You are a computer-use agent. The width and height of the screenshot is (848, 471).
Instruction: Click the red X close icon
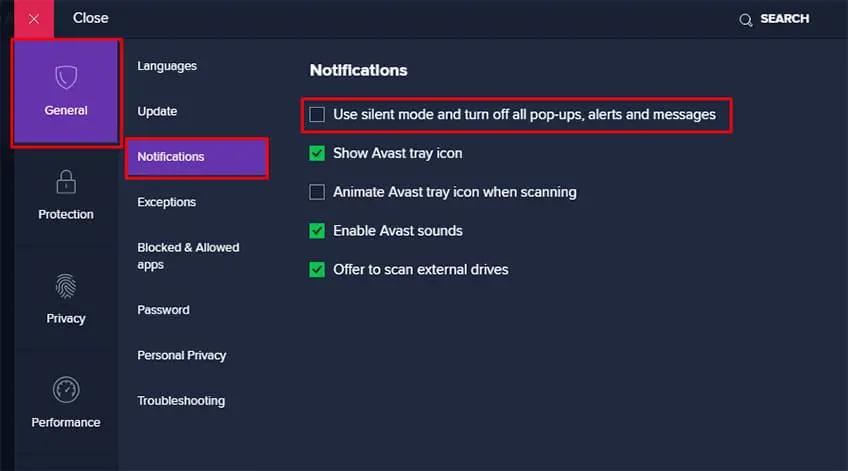pyautogui.click(x=34, y=19)
